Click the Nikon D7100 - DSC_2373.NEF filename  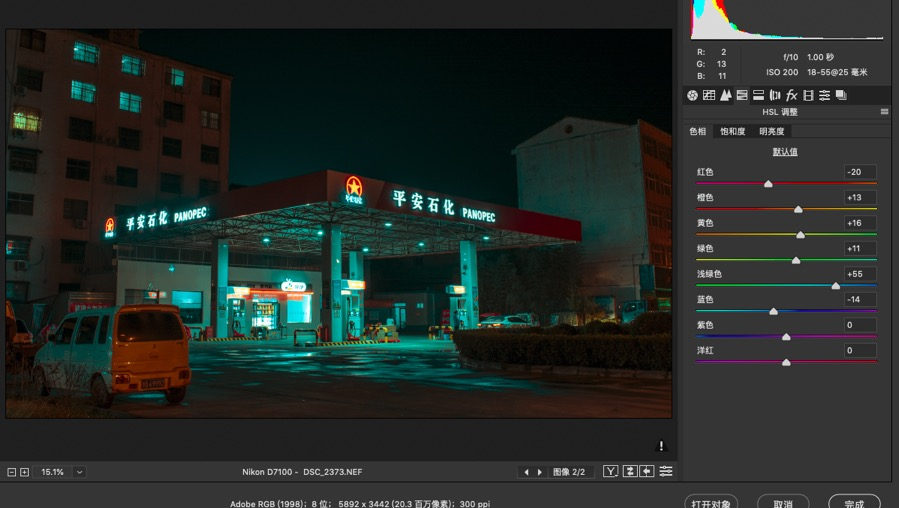tap(302, 472)
